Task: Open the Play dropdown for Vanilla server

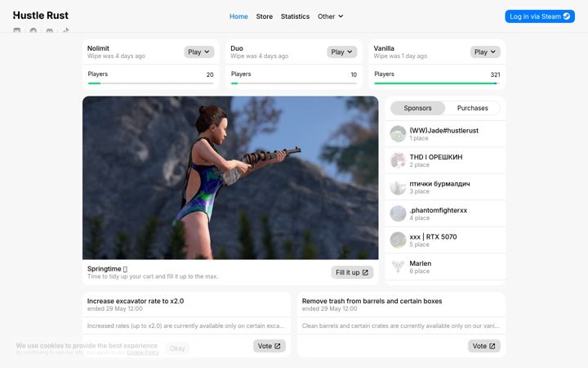Action: (x=485, y=52)
